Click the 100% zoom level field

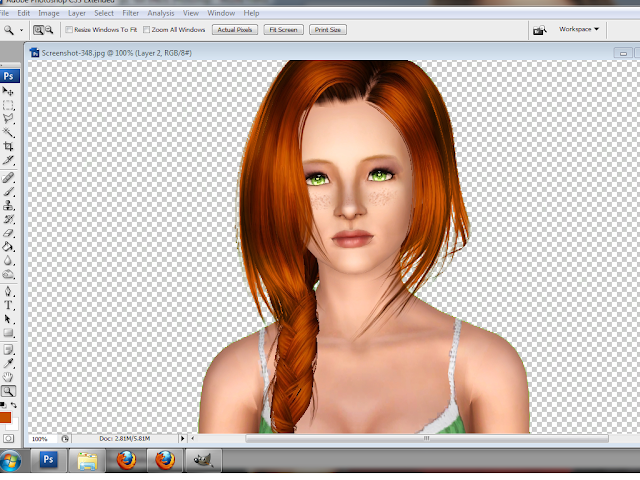point(43,439)
